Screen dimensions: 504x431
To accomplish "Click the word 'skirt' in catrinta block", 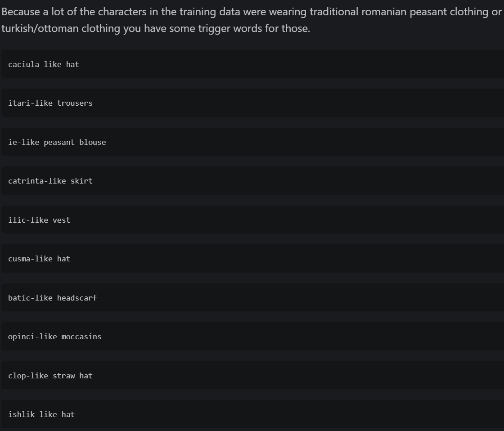I will tap(81, 181).
